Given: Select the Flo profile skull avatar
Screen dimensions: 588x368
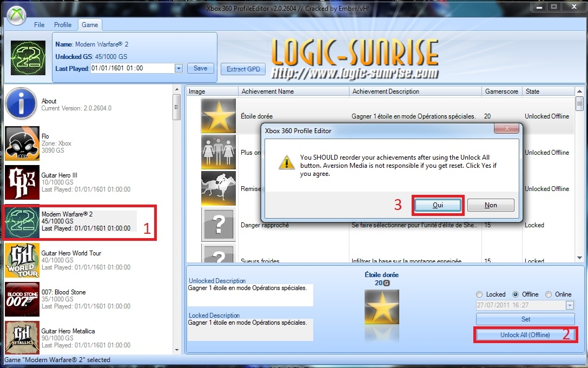Looking at the screenshot, I should [x=22, y=143].
